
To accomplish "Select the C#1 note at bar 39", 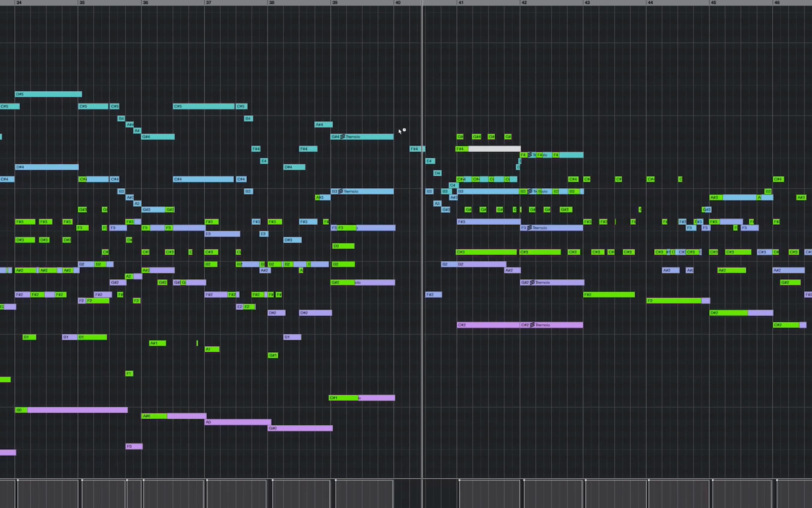I will pyautogui.click(x=362, y=398).
